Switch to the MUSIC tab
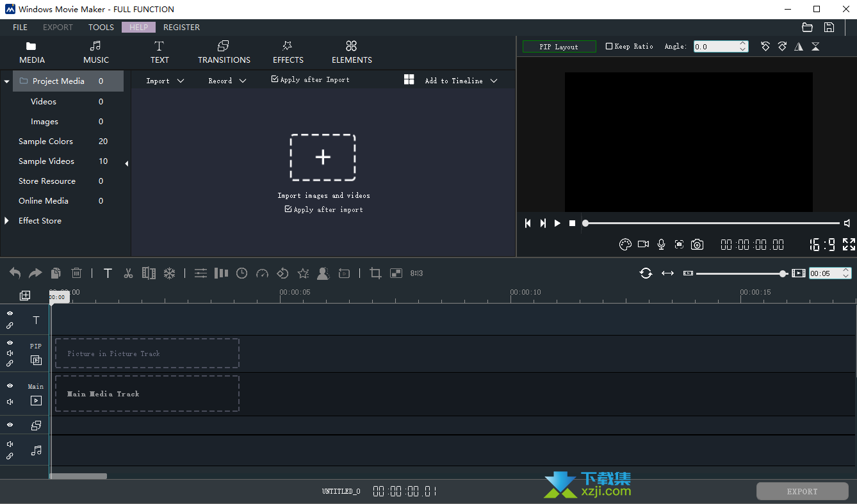 tap(96, 53)
